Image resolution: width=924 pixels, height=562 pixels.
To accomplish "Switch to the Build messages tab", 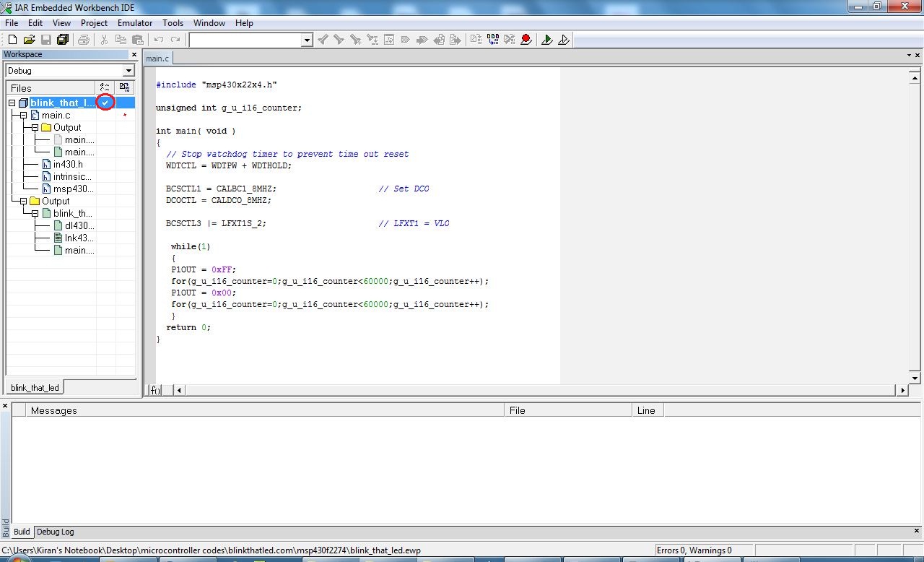I will tap(22, 532).
